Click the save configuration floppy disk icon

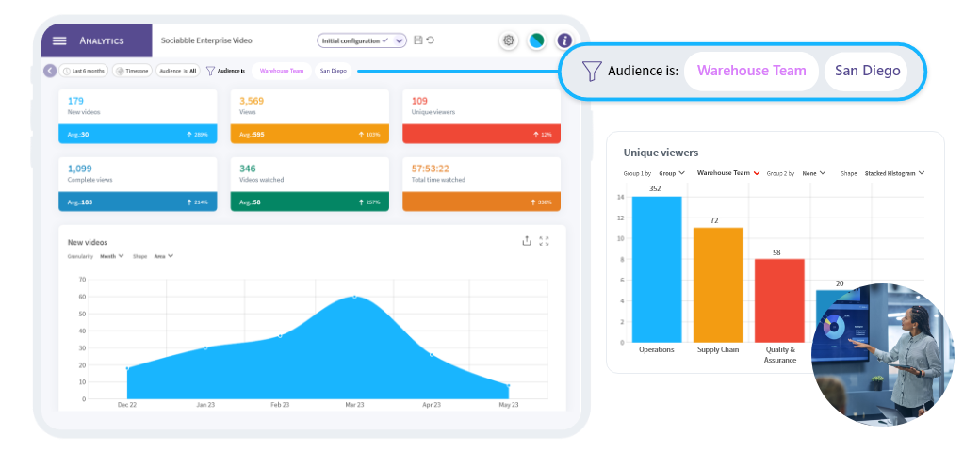(x=418, y=40)
